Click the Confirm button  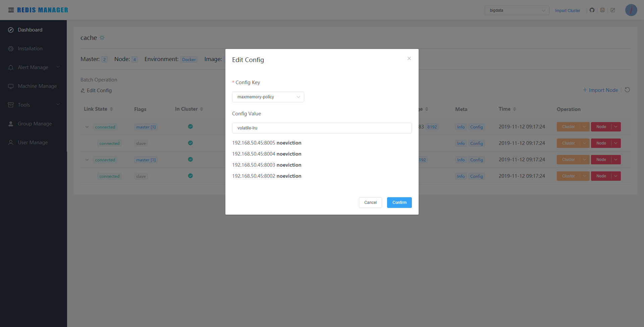(x=399, y=203)
